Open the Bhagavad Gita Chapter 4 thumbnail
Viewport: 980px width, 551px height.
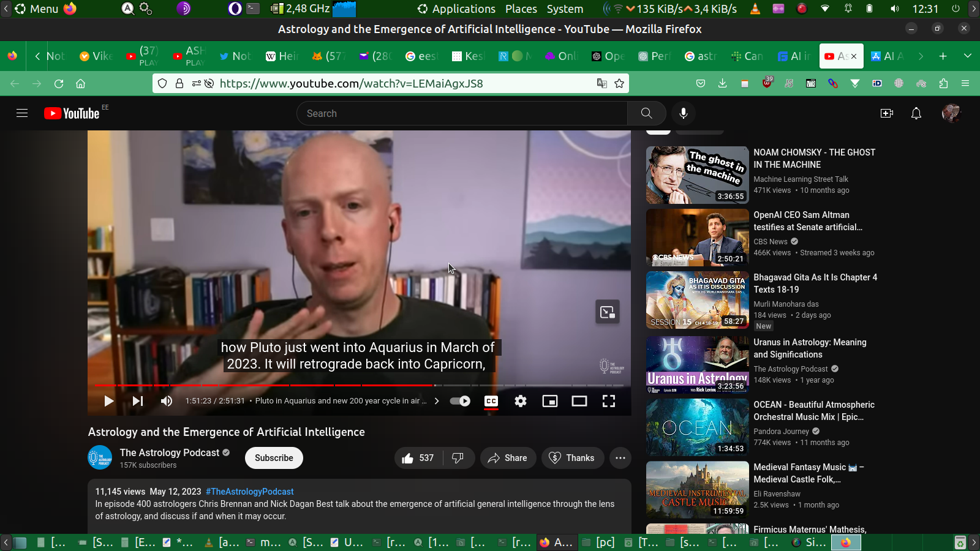[x=698, y=300]
